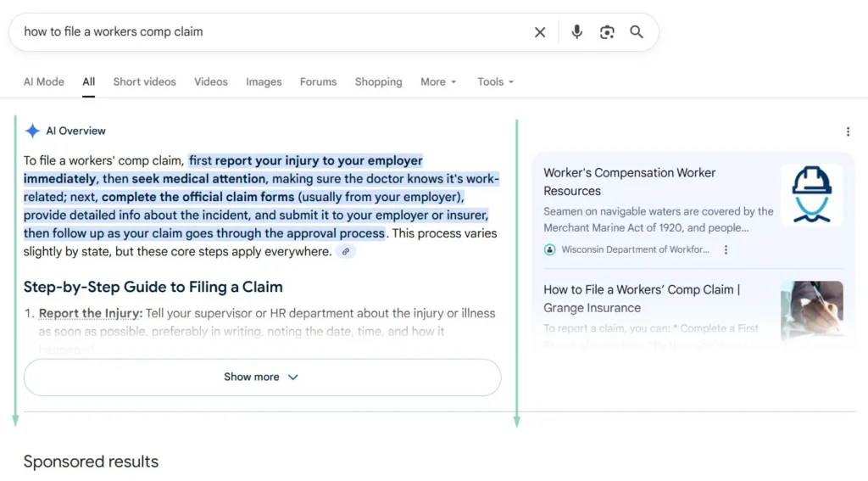Open three-dot menu beside Wisconsin Department source
Image resolution: width=868 pixels, height=481 pixels.
coord(726,249)
